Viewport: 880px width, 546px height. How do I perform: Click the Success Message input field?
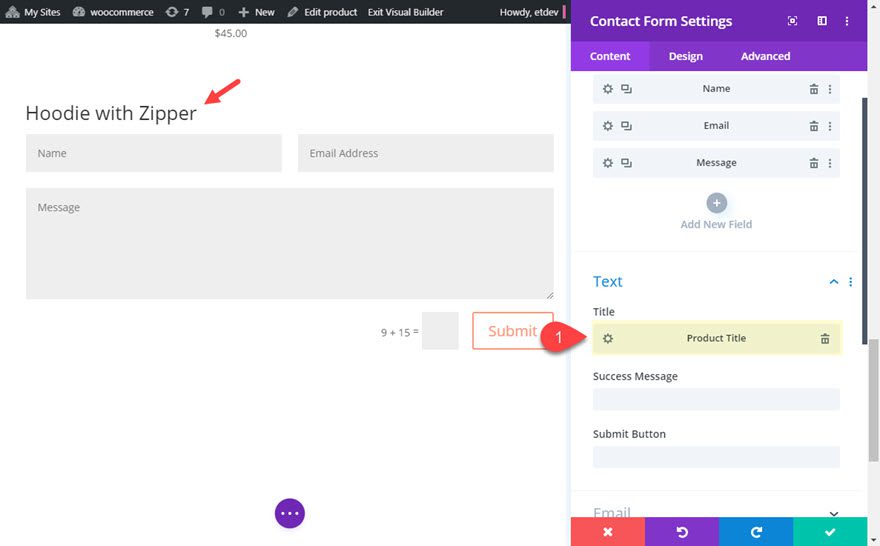pyautogui.click(x=716, y=399)
